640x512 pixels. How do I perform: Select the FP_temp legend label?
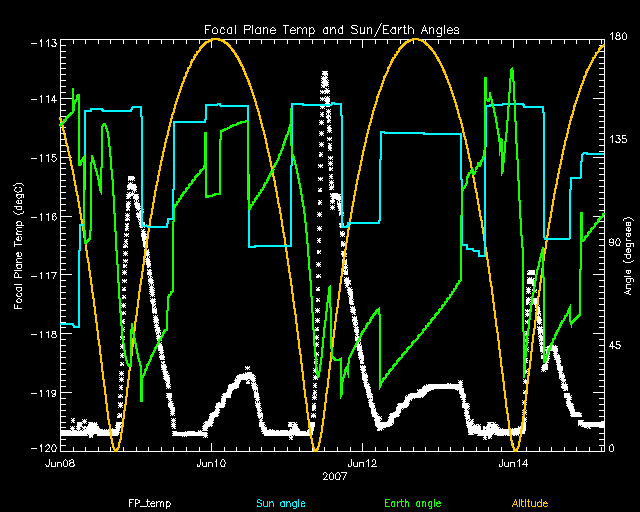145,502
